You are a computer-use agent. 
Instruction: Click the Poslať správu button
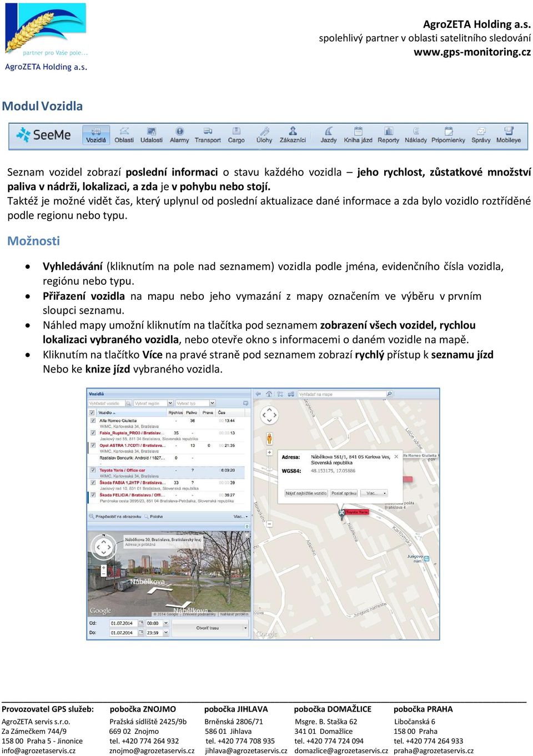tap(344, 493)
